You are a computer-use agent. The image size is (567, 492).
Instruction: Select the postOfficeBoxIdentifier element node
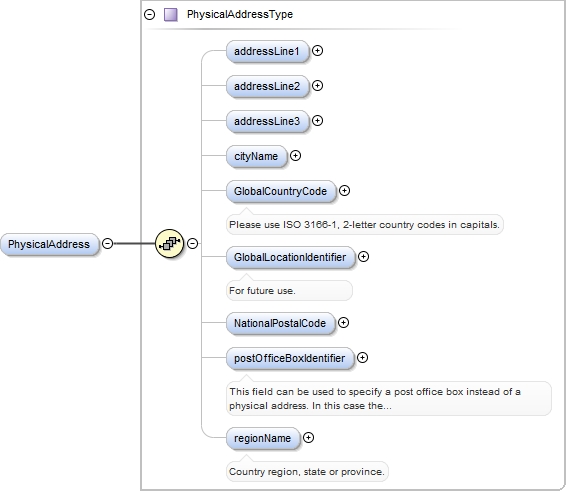pos(290,358)
